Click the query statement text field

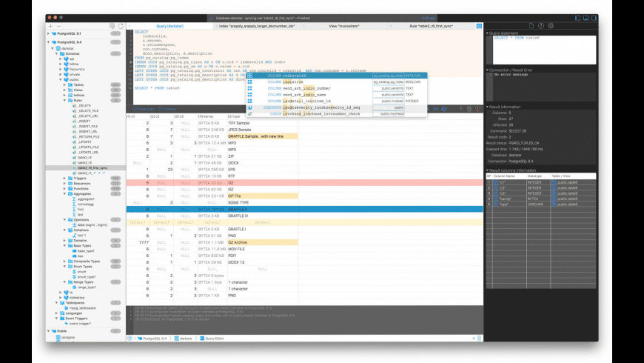coord(544,50)
